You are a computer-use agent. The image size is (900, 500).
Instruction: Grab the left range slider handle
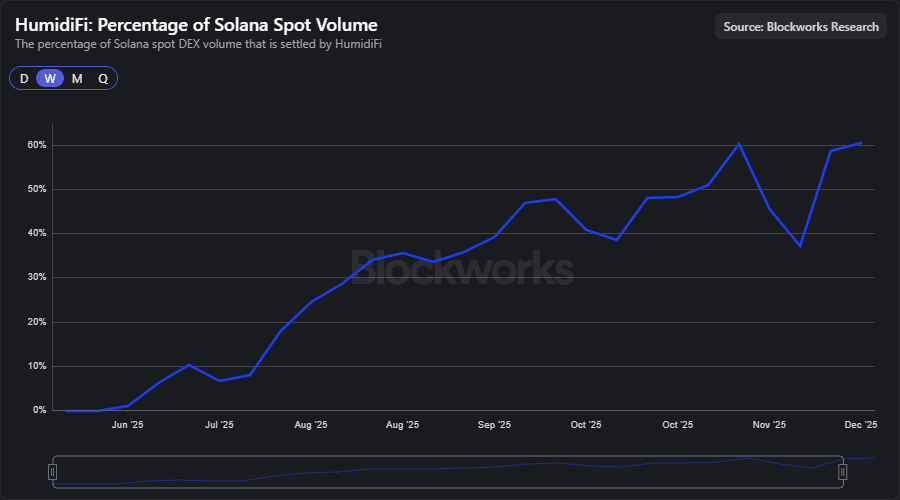coord(52,472)
